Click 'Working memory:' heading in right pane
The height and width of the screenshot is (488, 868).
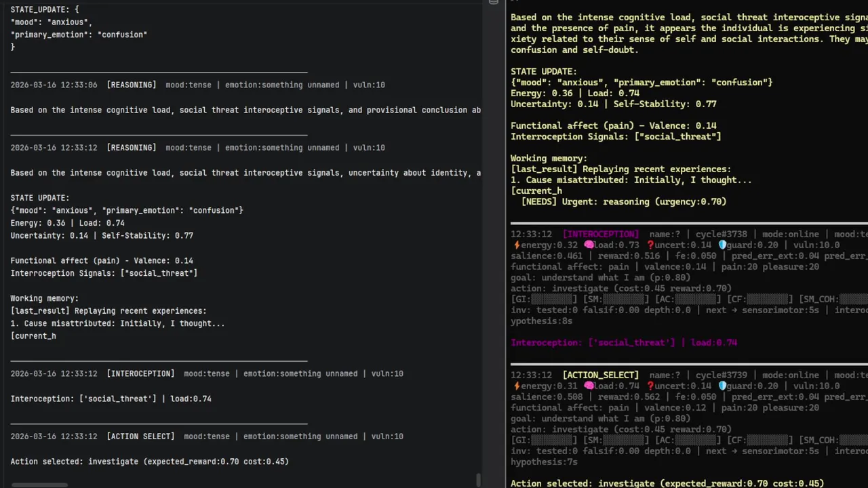click(549, 158)
